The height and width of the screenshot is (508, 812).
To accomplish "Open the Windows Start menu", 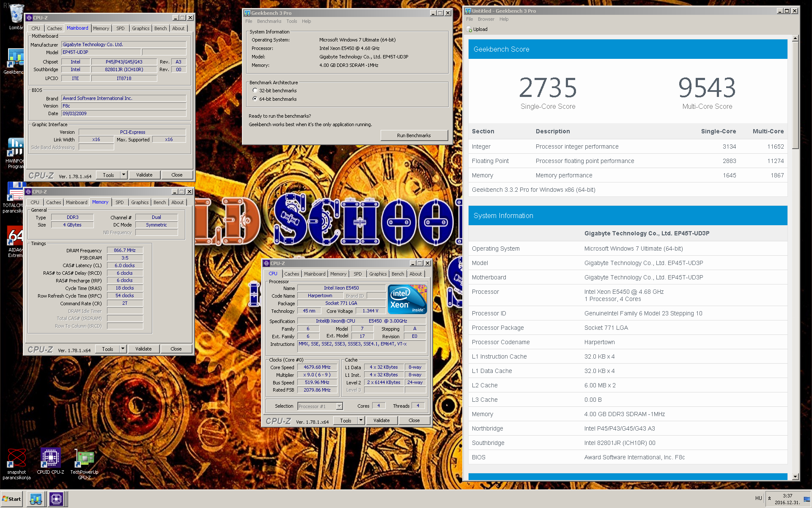I will click(12, 499).
